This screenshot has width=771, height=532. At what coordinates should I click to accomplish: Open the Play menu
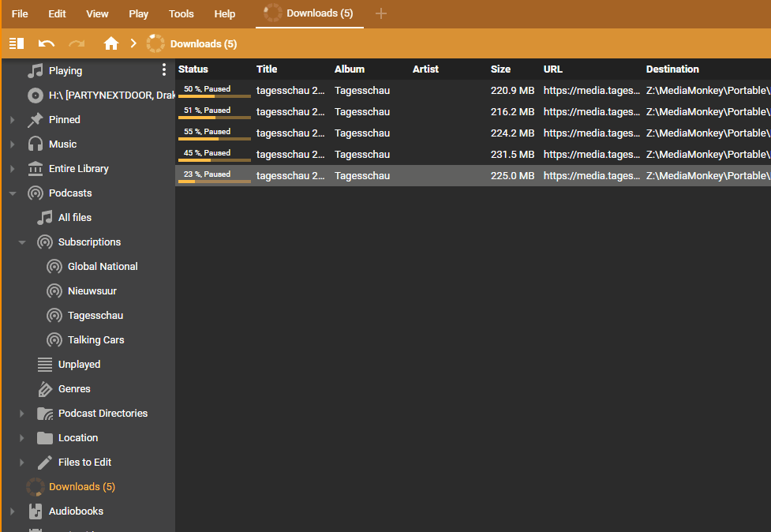[139, 14]
